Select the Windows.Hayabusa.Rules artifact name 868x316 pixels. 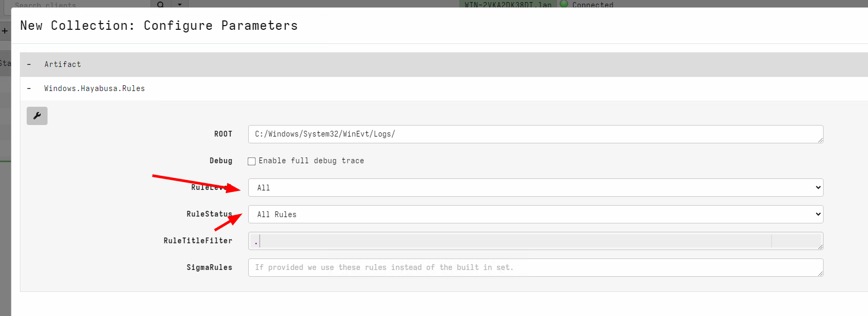tap(95, 88)
